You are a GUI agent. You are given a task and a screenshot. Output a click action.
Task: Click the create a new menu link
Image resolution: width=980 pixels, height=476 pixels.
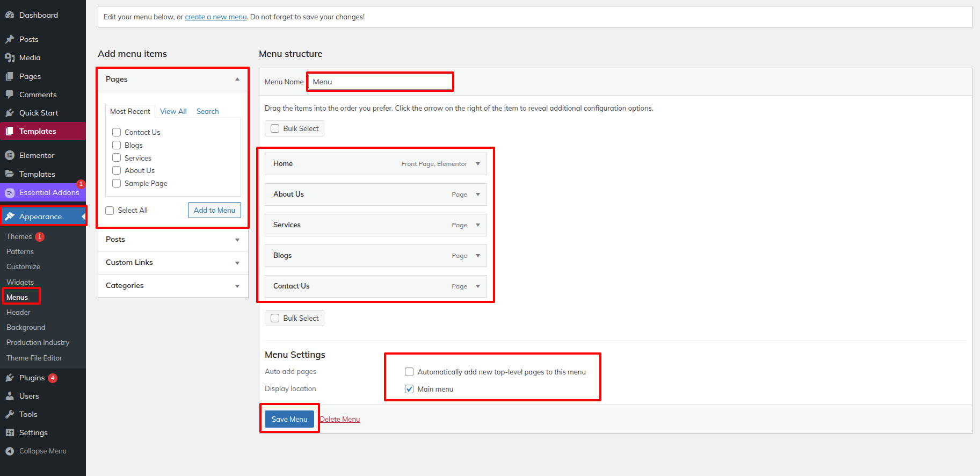[215, 17]
